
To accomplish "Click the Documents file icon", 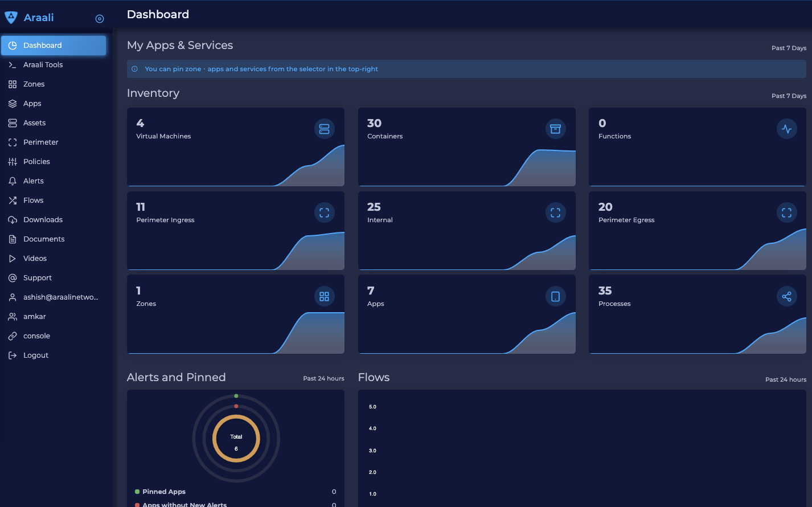I will coord(13,239).
